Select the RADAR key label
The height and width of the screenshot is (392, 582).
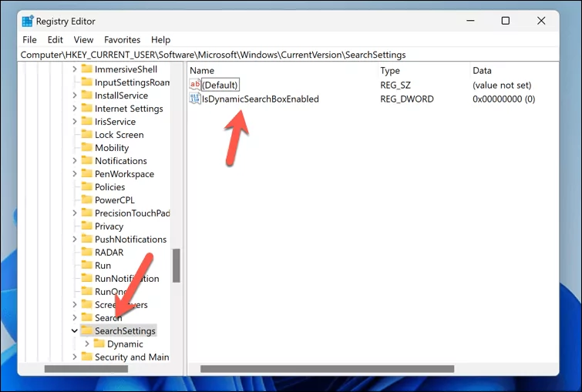(x=109, y=252)
